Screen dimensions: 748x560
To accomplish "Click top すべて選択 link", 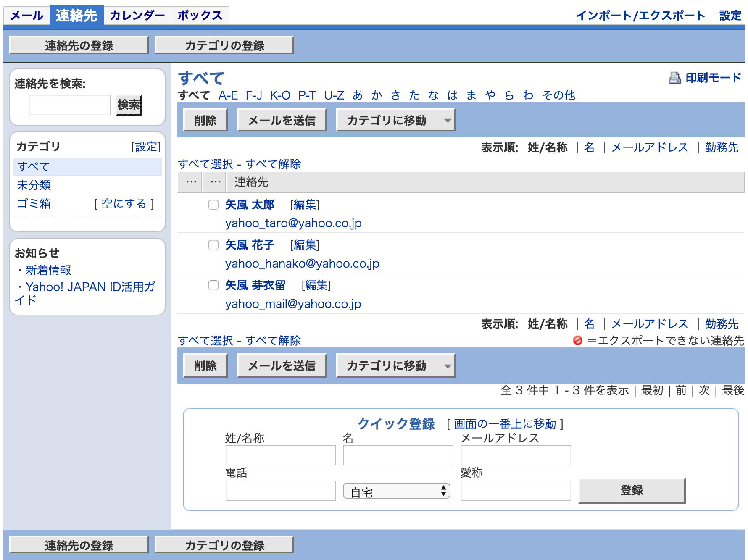I will 205,164.
